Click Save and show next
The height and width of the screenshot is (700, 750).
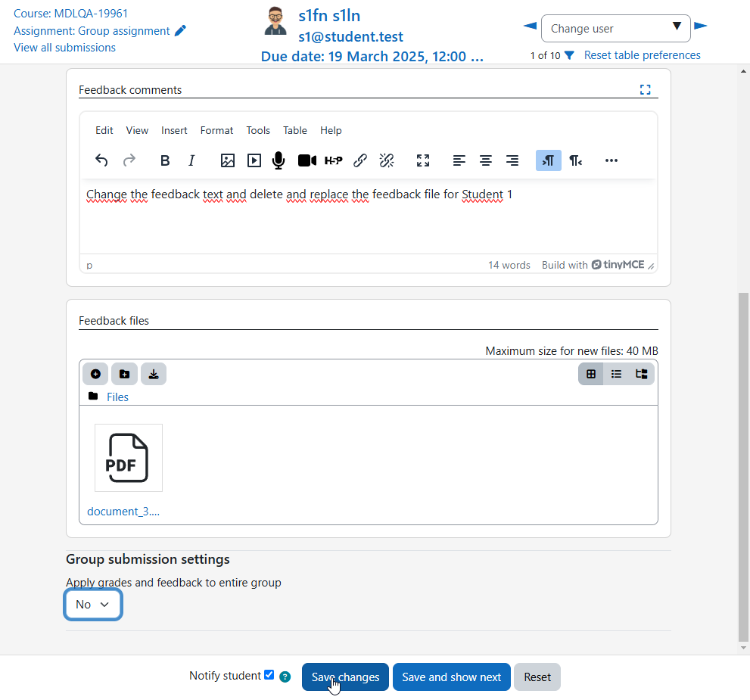[x=452, y=677]
